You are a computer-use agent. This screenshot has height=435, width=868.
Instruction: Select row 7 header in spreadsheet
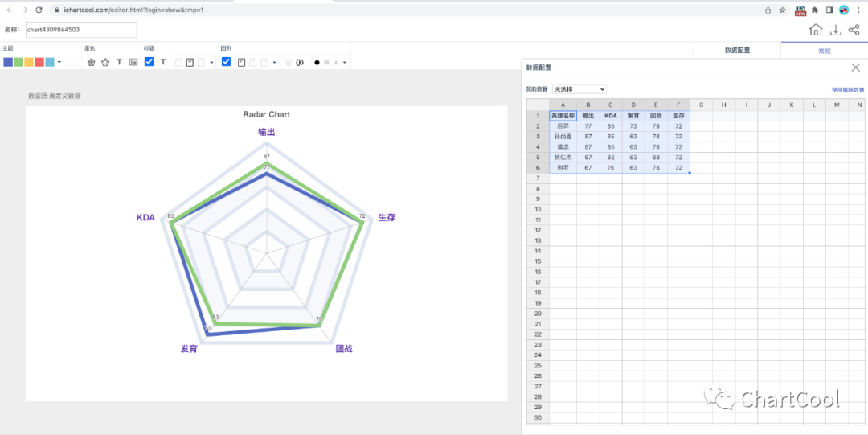(538, 178)
